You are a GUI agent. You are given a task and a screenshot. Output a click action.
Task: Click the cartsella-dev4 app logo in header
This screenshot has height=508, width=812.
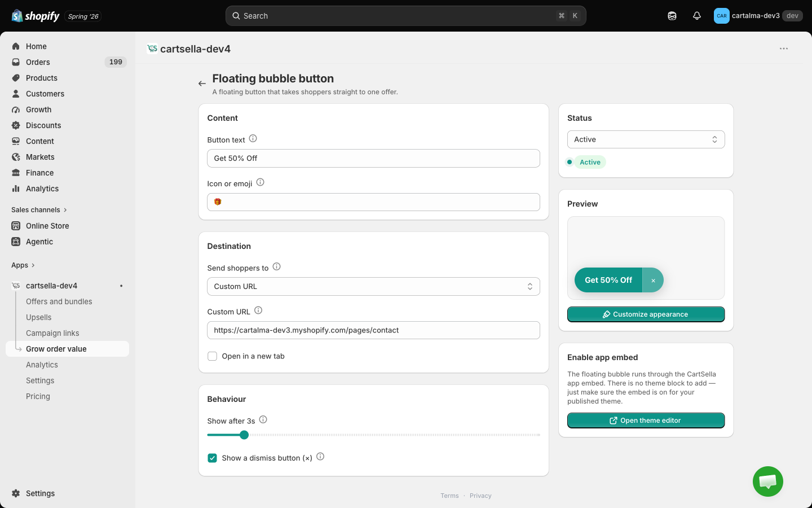tap(152, 49)
